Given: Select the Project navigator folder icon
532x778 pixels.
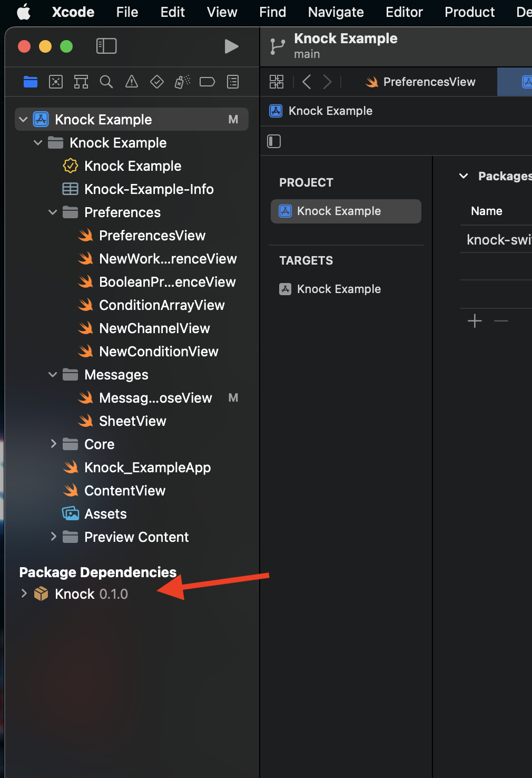Looking at the screenshot, I should click(31, 82).
